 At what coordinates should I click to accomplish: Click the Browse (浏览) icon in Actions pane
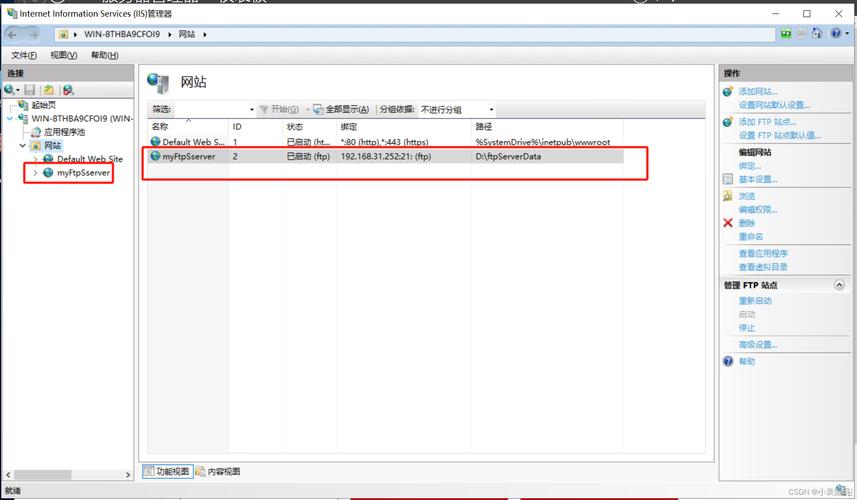click(727, 196)
